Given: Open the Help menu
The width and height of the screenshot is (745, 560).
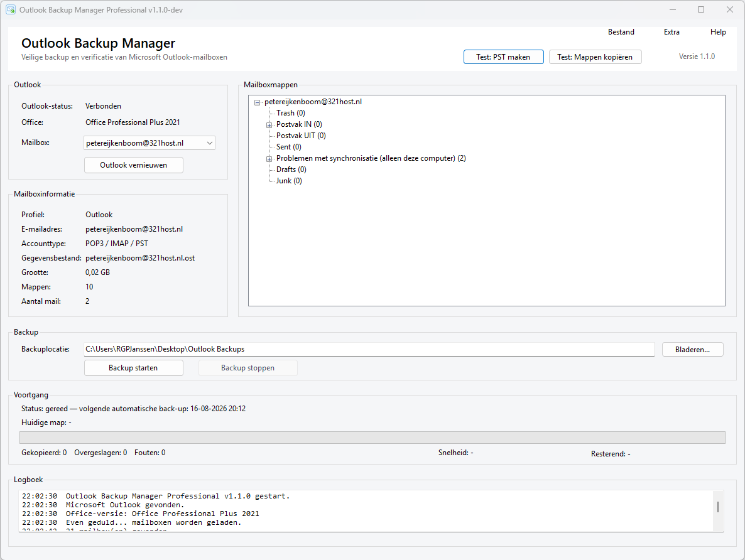Looking at the screenshot, I should 718,32.
